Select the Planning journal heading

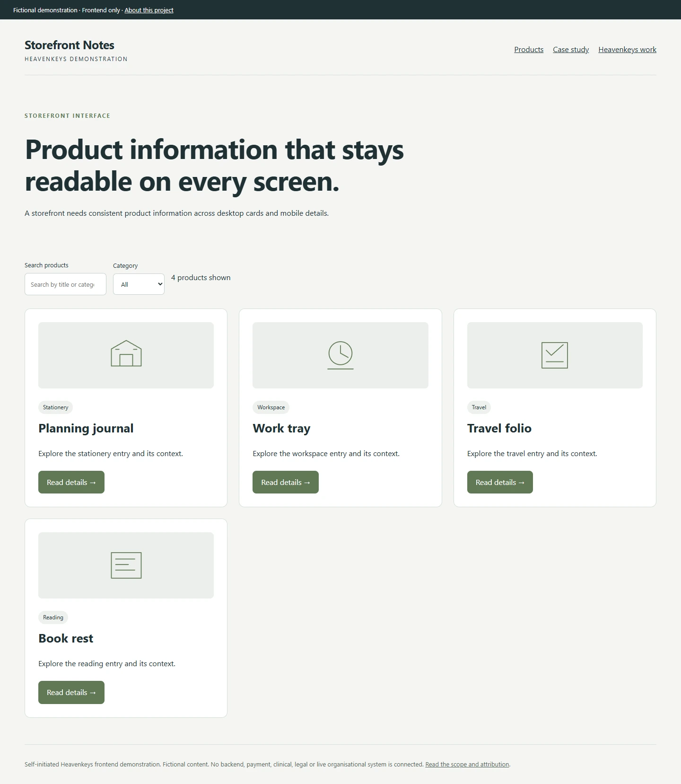click(x=86, y=428)
